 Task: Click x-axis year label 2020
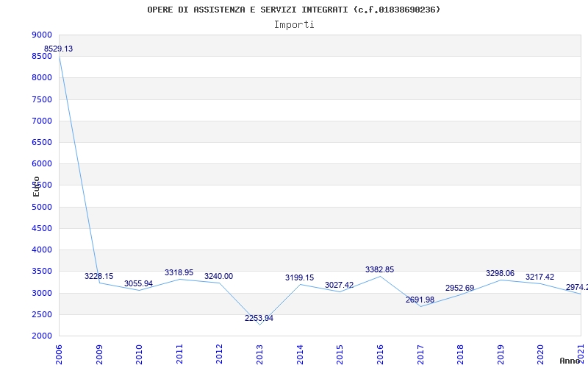tap(541, 355)
